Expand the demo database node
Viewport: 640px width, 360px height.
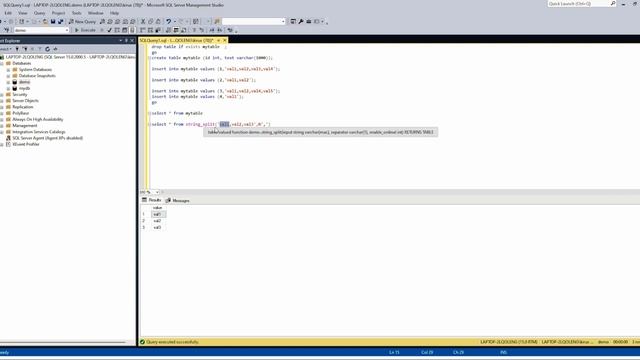point(8,82)
